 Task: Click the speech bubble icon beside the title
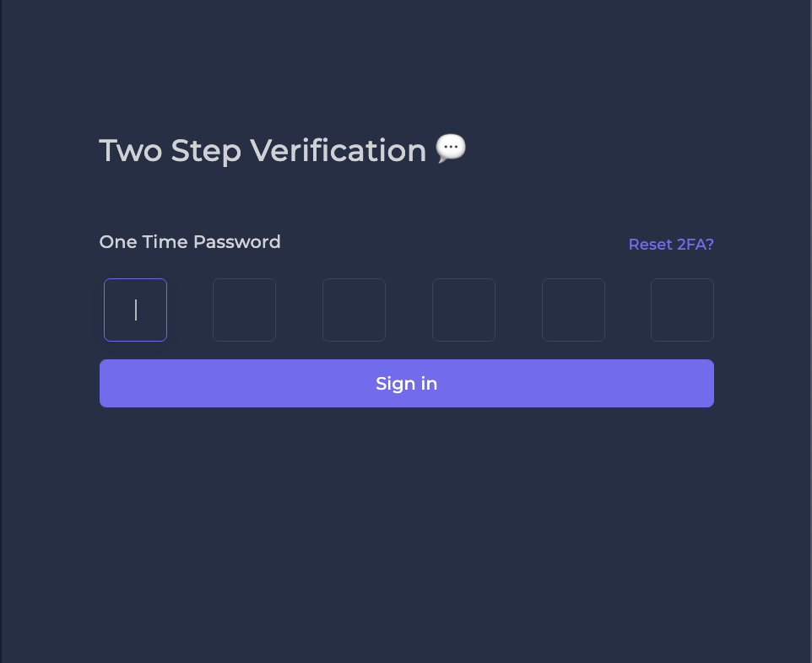(x=451, y=148)
